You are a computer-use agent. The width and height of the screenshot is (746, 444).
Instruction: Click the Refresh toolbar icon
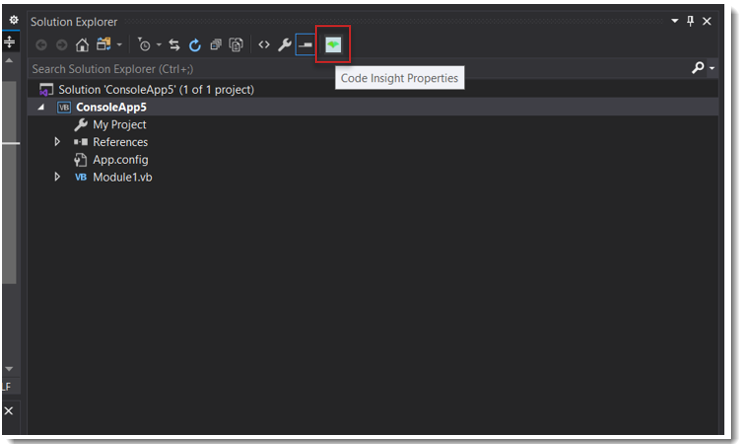[195, 45]
